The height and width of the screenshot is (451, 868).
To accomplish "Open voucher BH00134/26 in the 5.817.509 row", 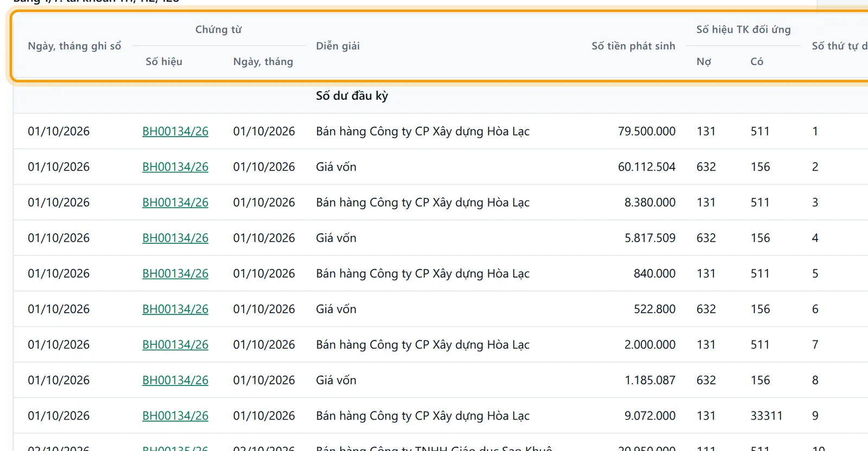I will click(x=175, y=238).
